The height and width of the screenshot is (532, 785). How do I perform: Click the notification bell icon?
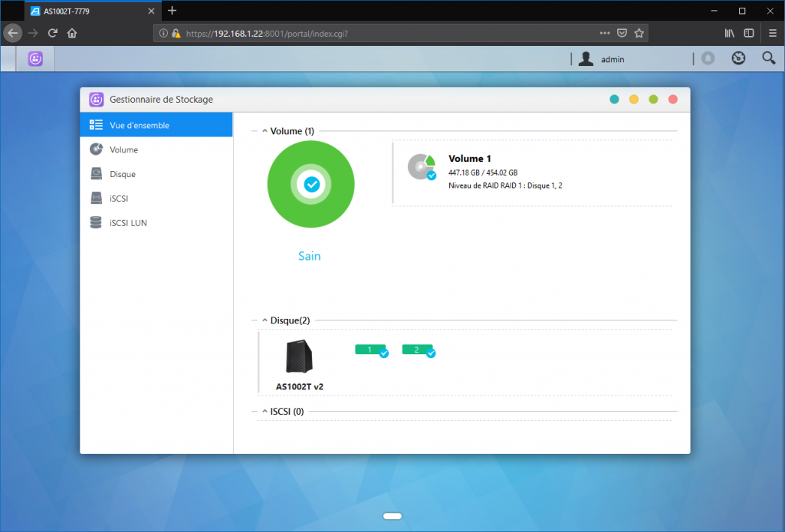click(707, 57)
